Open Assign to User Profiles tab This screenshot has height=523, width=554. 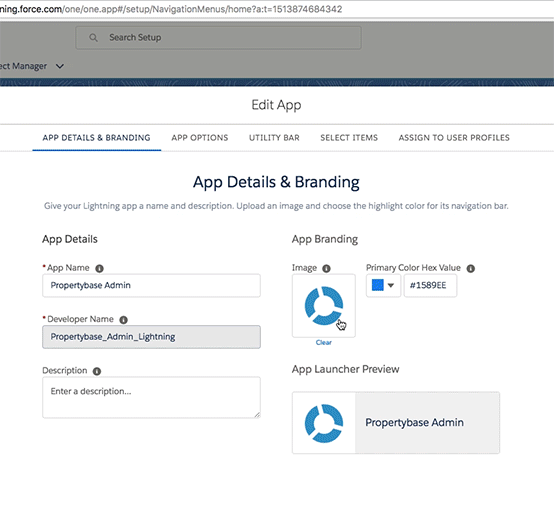click(x=454, y=138)
